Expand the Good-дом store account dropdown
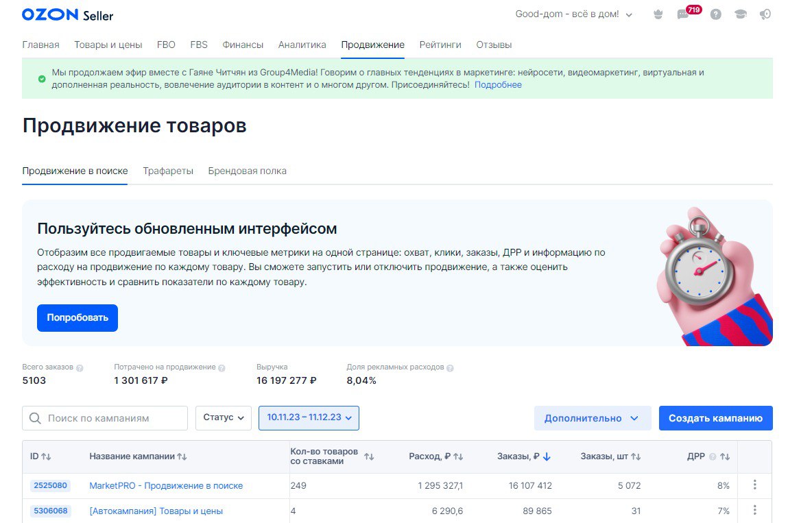812x523 pixels. tap(574, 14)
